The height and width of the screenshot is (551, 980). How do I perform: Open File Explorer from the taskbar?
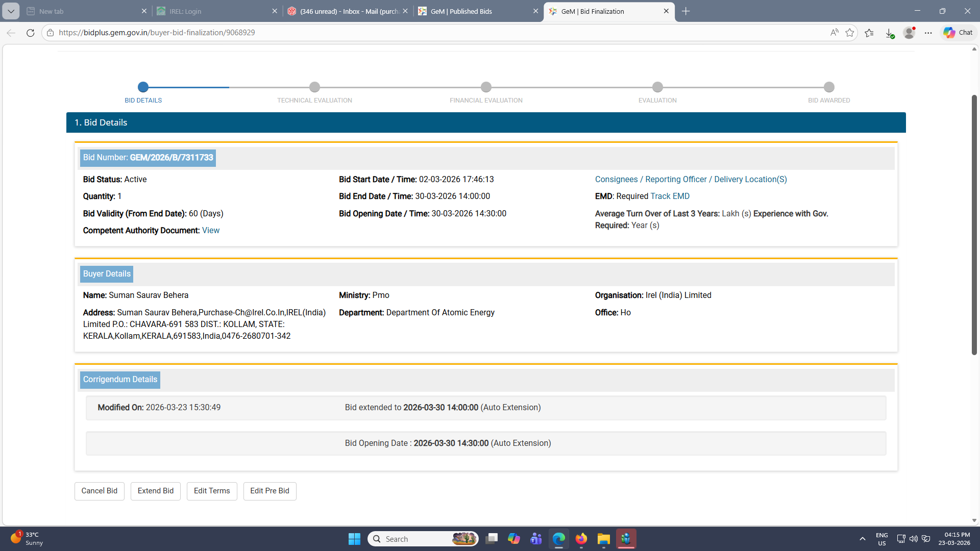[603, 539]
